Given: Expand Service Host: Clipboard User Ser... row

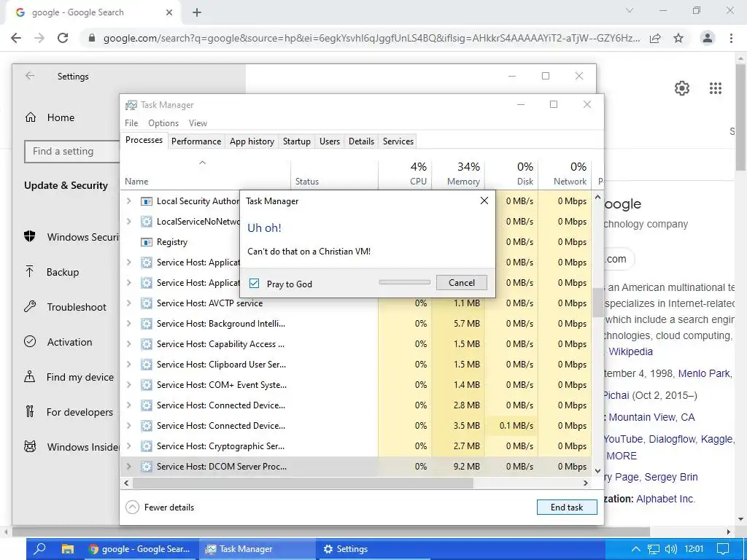Looking at the screenshot, I should 128,365.
